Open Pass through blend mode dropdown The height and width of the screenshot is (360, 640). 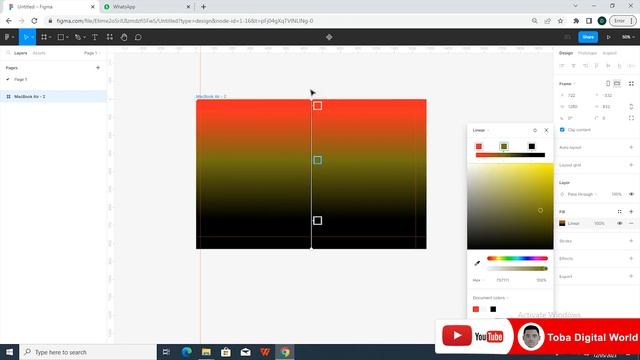[x=582, y=194]
